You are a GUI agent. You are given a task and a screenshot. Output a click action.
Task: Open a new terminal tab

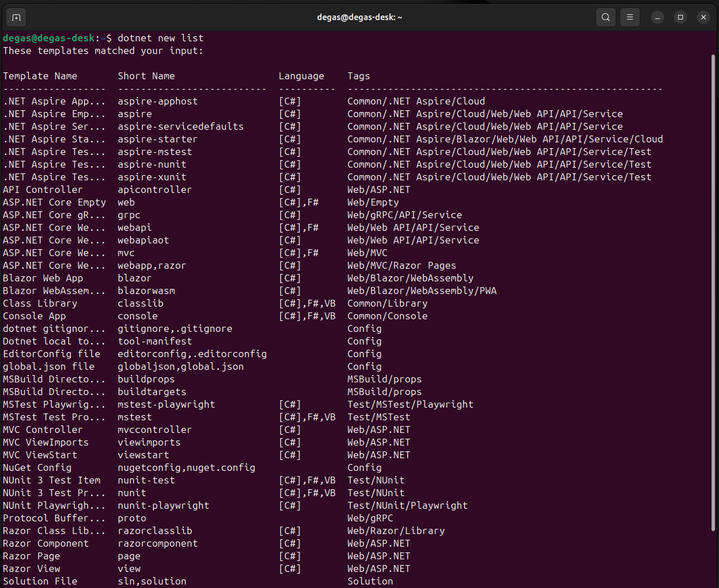[16, 17]
